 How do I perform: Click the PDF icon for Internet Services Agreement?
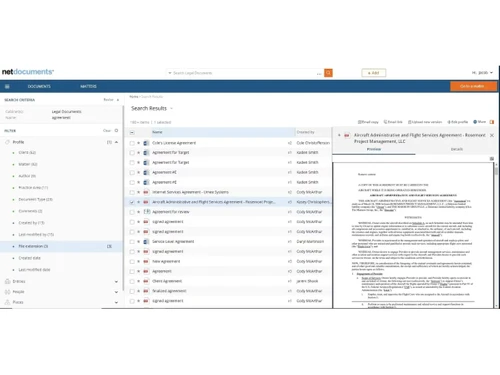pos(146,192)
